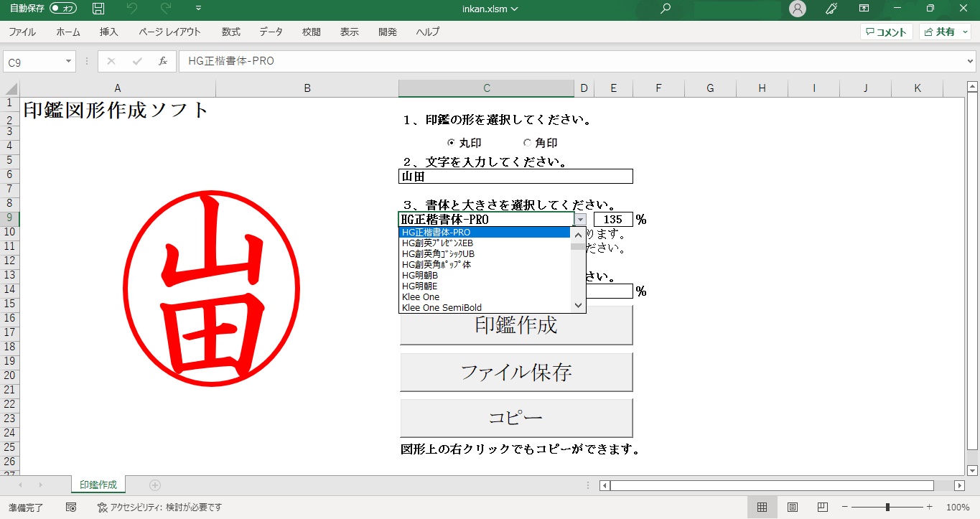Click the Save icon in title bar

pyautogui.click(x=98, y=9)
